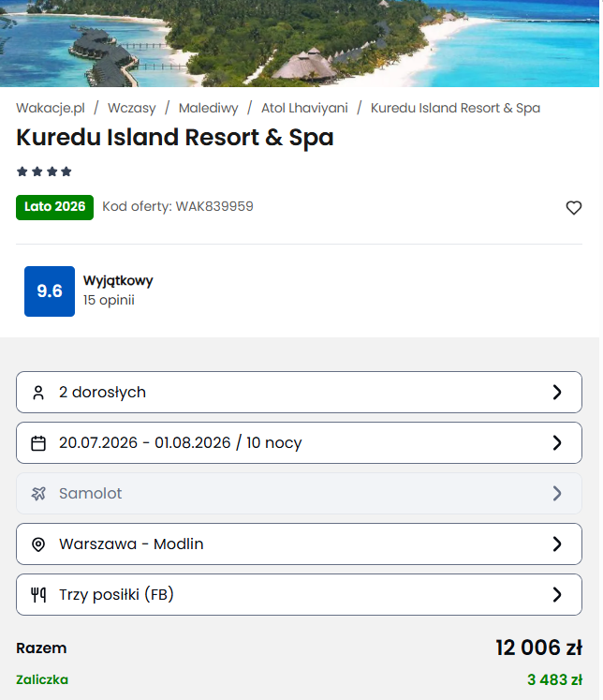Click the Lato 2026 season badge
This screenshot has height=700, width=603.
coord(54,207)
